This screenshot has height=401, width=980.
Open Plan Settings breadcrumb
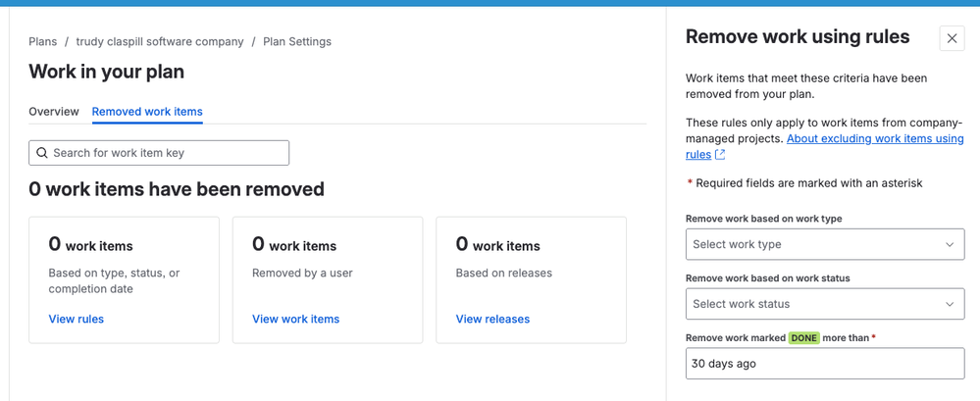[x=297, y=42]
